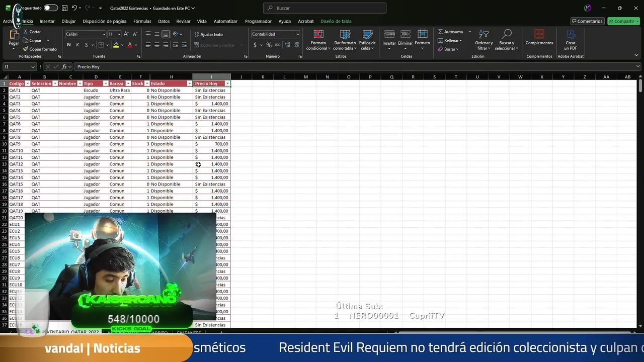Toggle italic formatting (K)
Viewport: 644px width, 362px height.
coord(77,45)
